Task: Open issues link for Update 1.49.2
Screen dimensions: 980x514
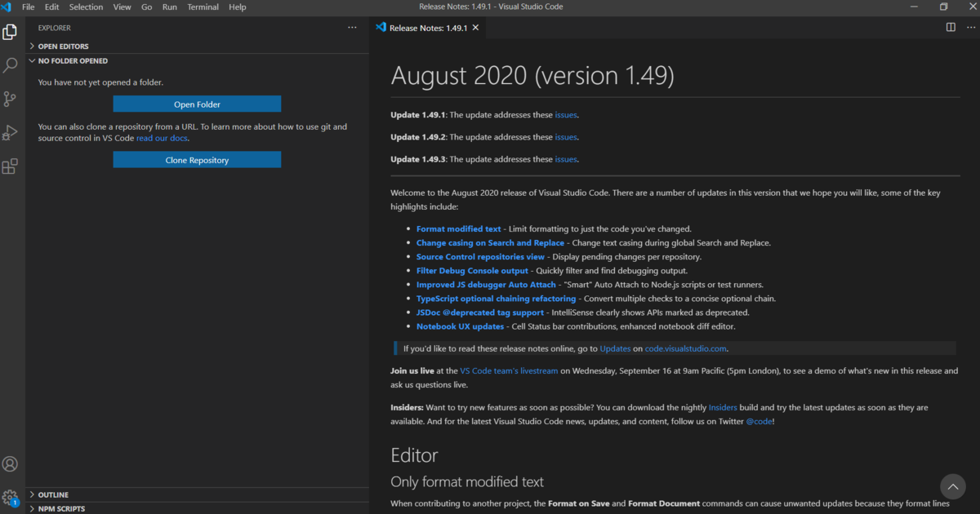Action: (566, 137)
